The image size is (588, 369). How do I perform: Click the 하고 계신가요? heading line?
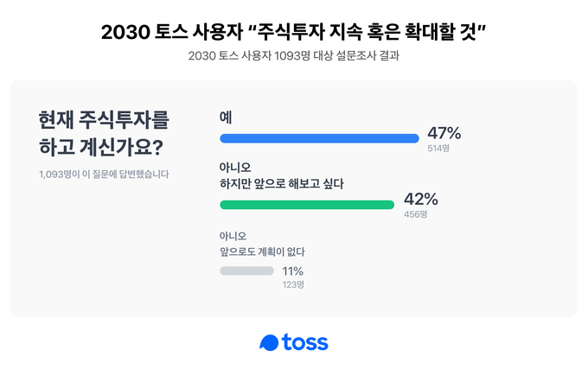coord(101,147)
